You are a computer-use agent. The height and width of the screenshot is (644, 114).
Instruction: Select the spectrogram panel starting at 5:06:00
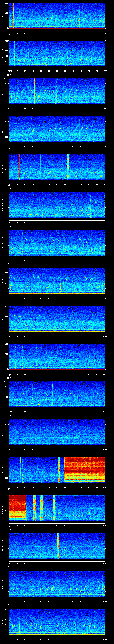[57, 205]
